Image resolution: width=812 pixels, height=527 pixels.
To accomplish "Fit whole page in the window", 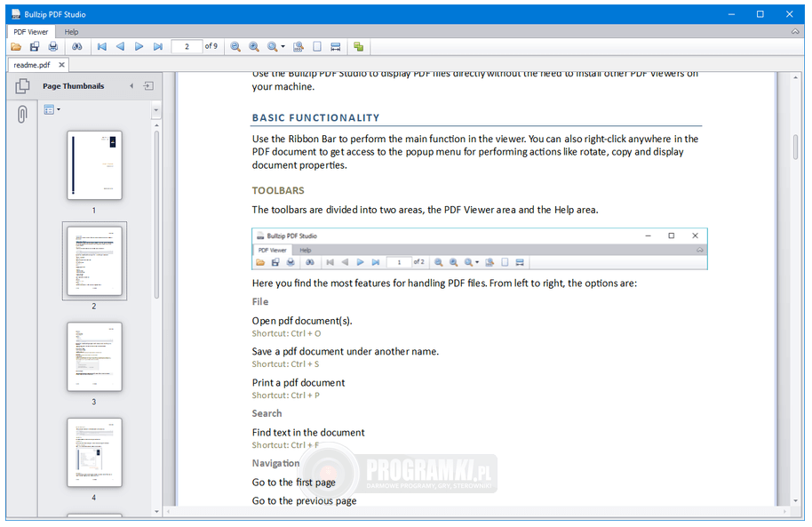I will point(317,46).
